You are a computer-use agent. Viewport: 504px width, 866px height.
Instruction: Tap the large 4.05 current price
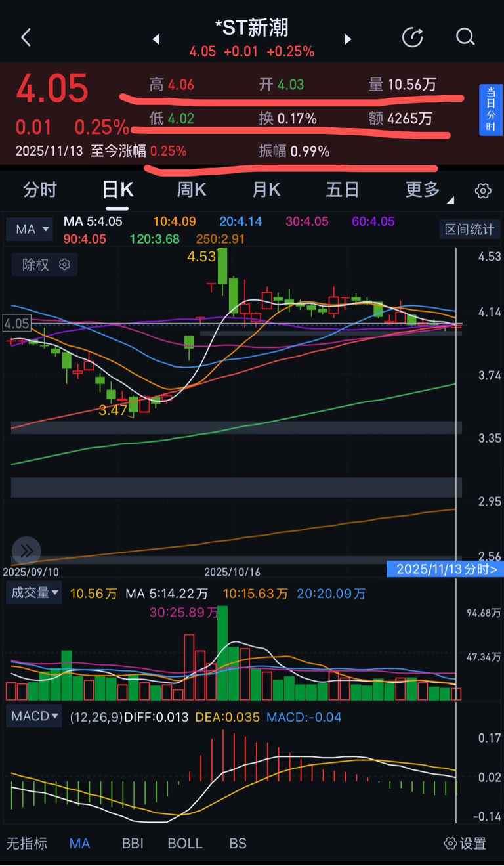tap(52, 89)
